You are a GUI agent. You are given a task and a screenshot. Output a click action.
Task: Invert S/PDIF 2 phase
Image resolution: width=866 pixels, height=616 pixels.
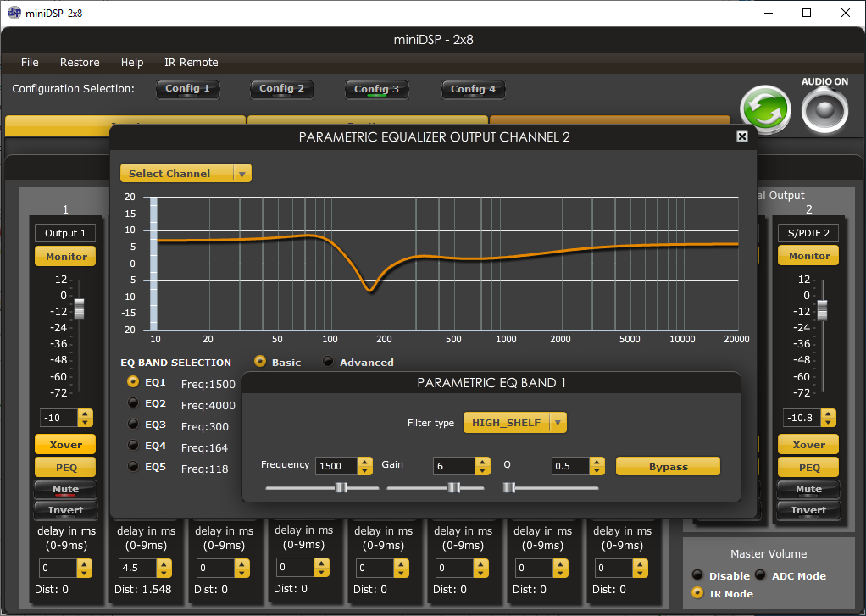tap(808, 510)
